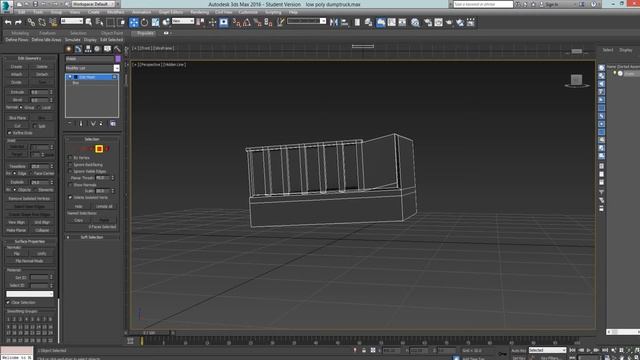Open the selection filter dropdown

pos(72,21)
